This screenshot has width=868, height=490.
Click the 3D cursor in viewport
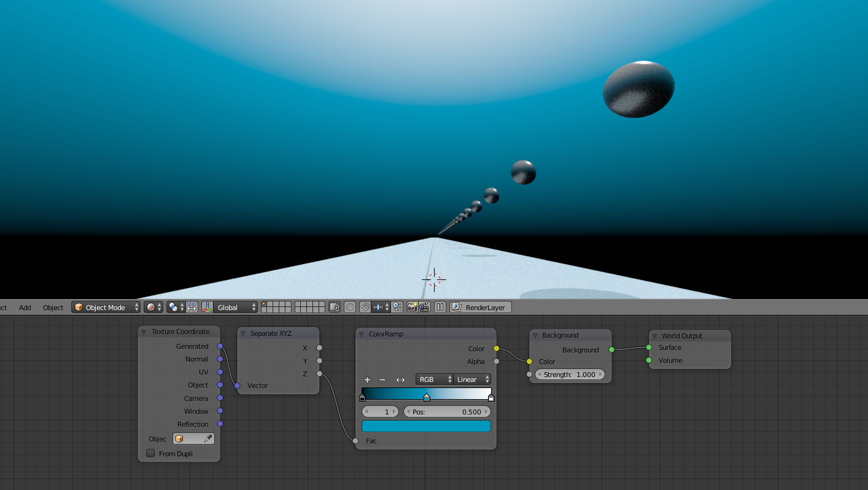434,279
